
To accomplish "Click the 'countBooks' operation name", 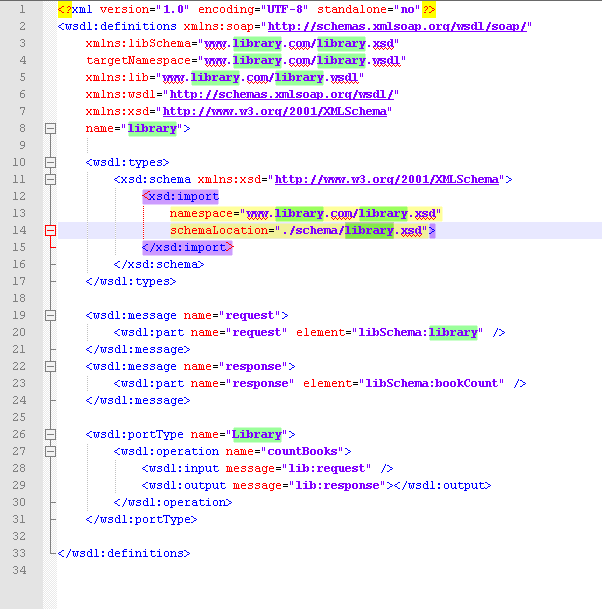I will pyautogui.click(x=303, y=451).
